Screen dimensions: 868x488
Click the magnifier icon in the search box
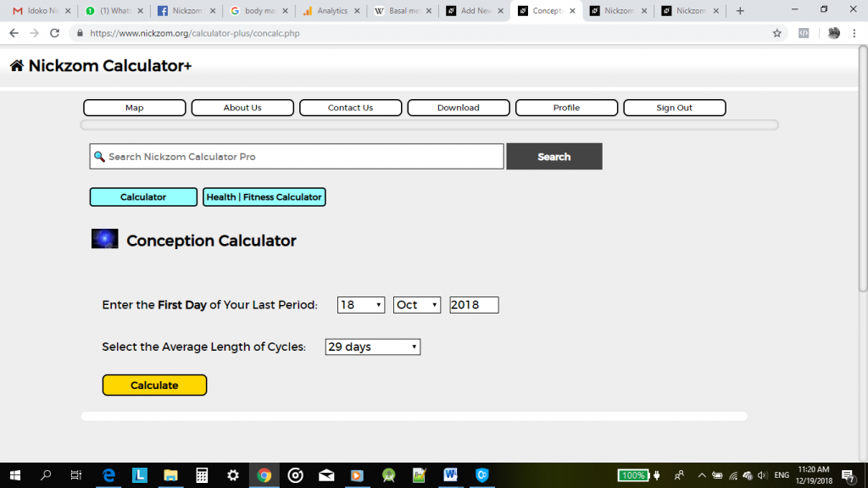click(x=99, y=157)
